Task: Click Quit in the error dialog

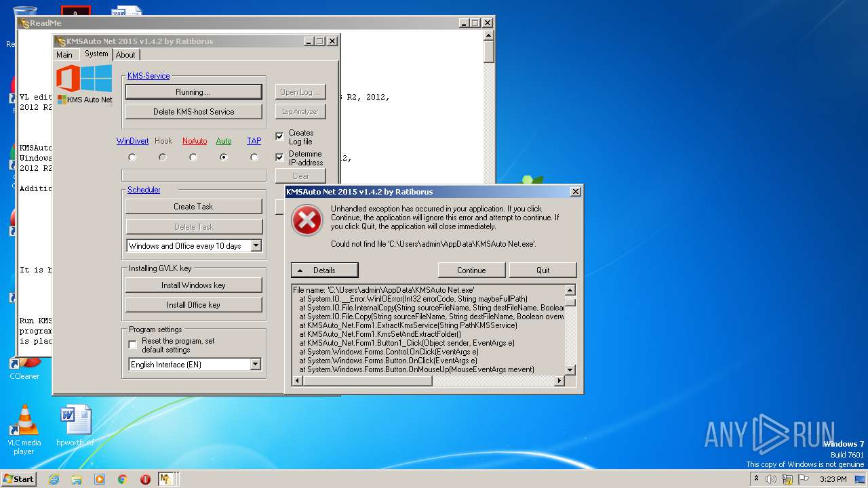Action: point(542,270)
